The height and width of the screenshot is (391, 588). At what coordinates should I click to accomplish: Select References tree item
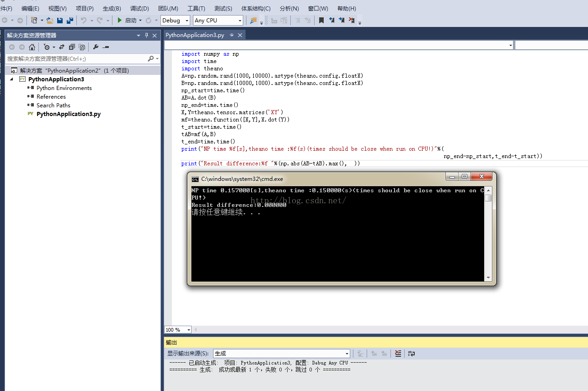(51, 96)
